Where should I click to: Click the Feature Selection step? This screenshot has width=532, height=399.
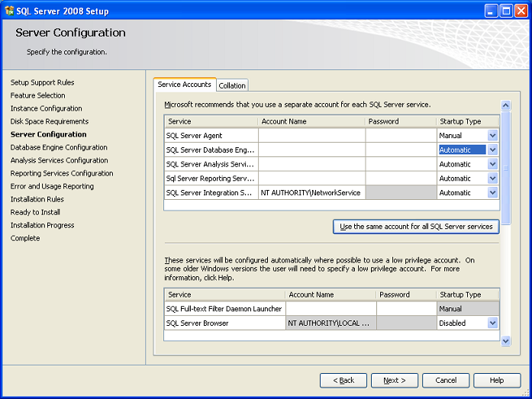coord(37,95)
